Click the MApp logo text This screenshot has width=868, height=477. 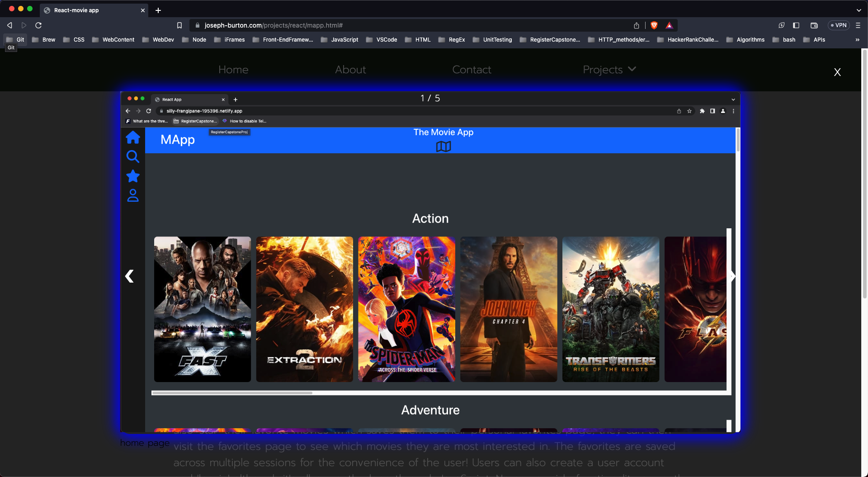click(178, 140)
